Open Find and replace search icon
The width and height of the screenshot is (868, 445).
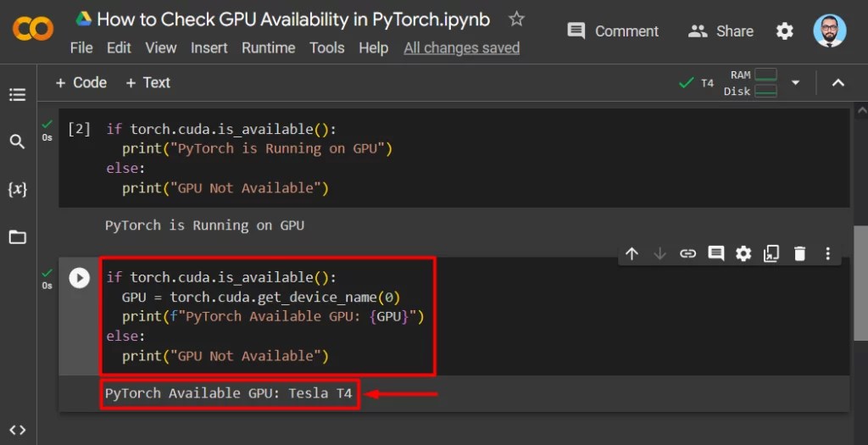[x=17, y=142]
